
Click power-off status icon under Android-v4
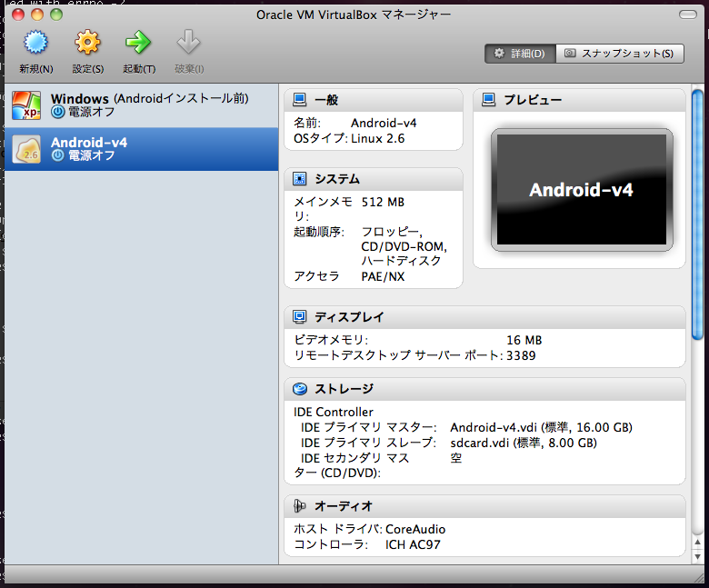pos(57,155)
